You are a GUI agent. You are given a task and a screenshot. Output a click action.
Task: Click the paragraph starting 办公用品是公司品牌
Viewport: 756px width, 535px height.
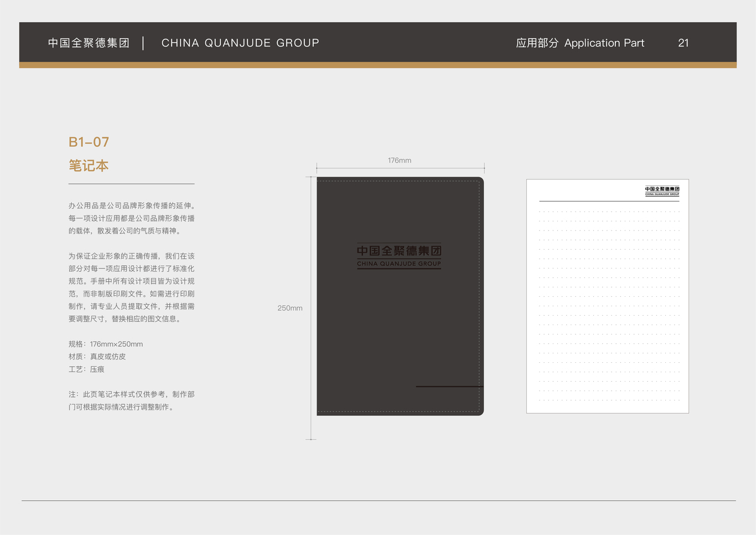coord(132,218)
